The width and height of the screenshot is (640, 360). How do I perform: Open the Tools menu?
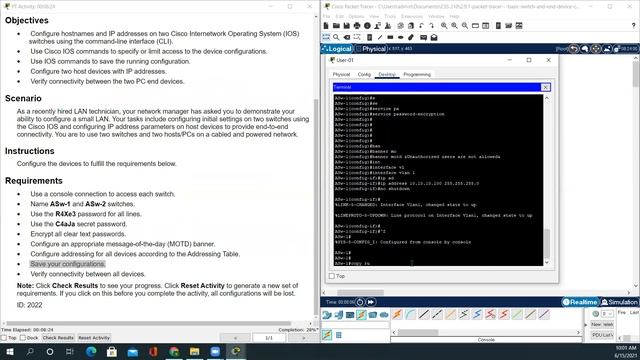click(x=390, y=16)
